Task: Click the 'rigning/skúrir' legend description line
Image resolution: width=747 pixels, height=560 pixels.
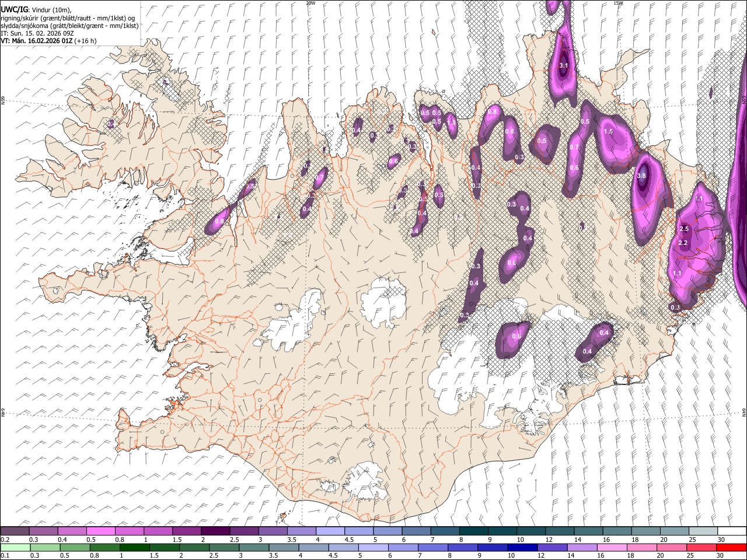Action: (x=67, y=18)
